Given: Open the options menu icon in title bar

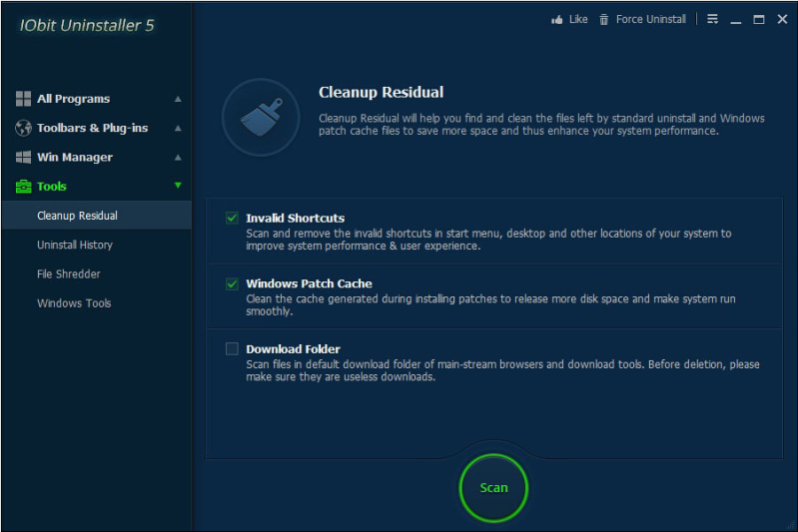Looking at the screenshot, I should (712, 19).
